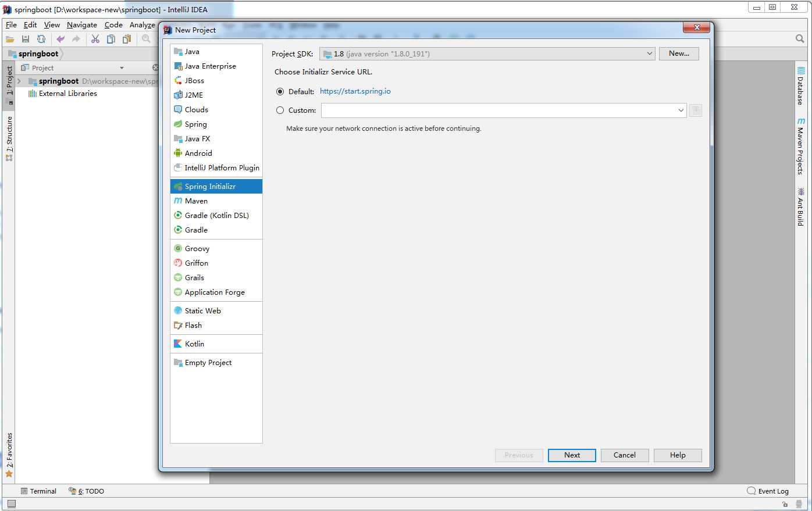Select Java project type
This screenshot has height=511, width=812.
216,52
